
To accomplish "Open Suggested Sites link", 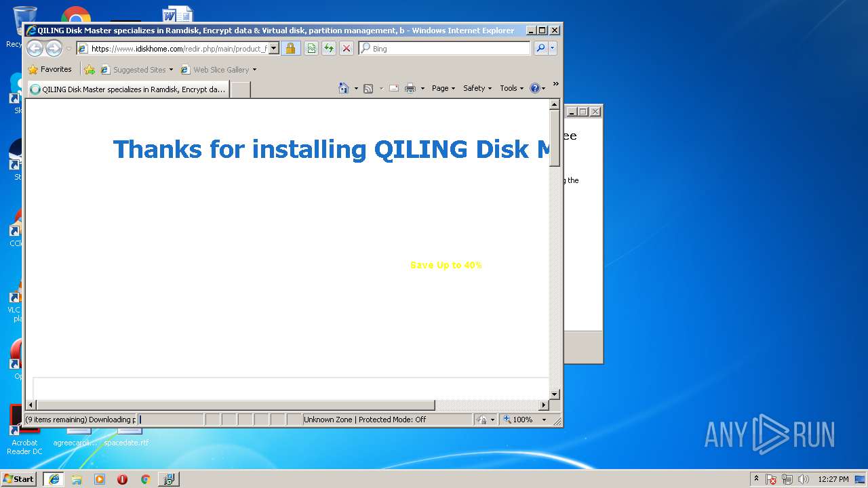I will coord(136,69).
